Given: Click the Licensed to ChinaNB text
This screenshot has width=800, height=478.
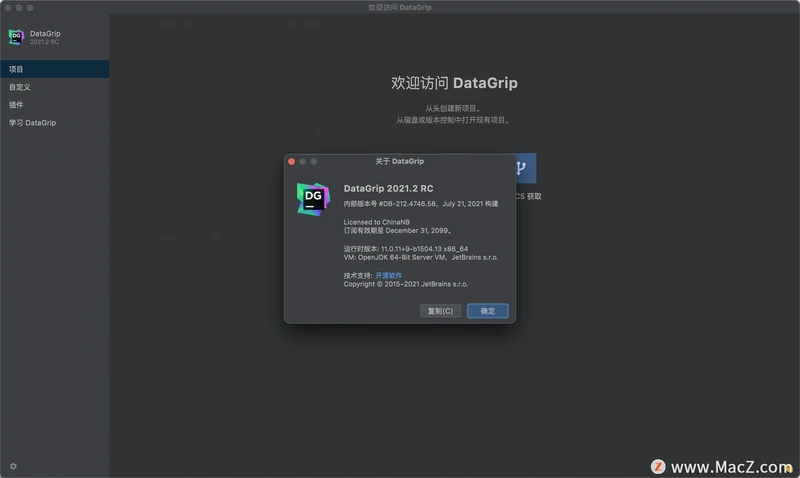Looking at the screenshot, I should click(x=377, y=222).
